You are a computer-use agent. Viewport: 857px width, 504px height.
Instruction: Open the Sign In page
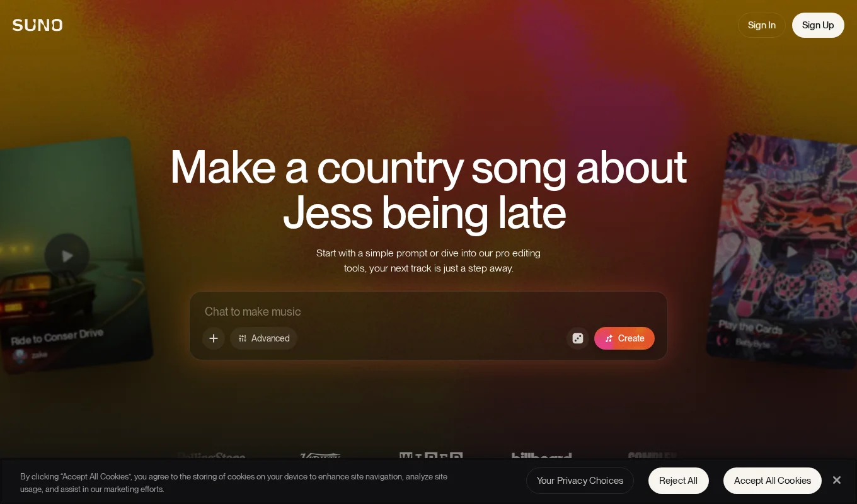coord(762,25)
